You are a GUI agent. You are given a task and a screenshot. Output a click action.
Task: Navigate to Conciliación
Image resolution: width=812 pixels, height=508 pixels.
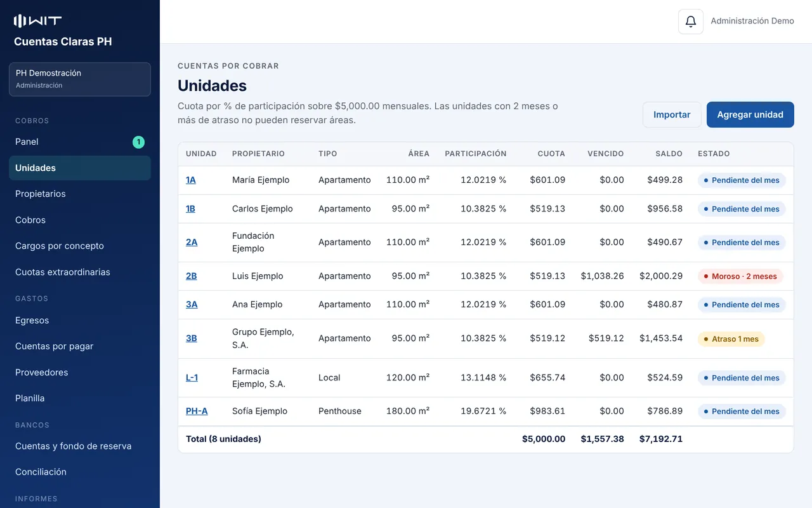[80, 472]
